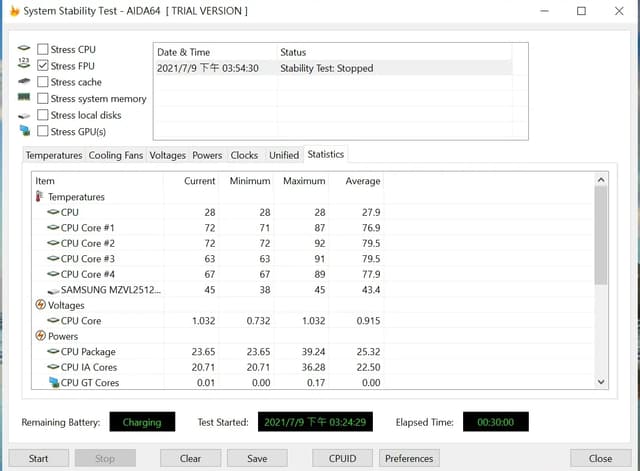The width and height of the screenshot is (640, 471).
Task: Enable the Stress GPU(s) checkbox
Action: (42, 131)
